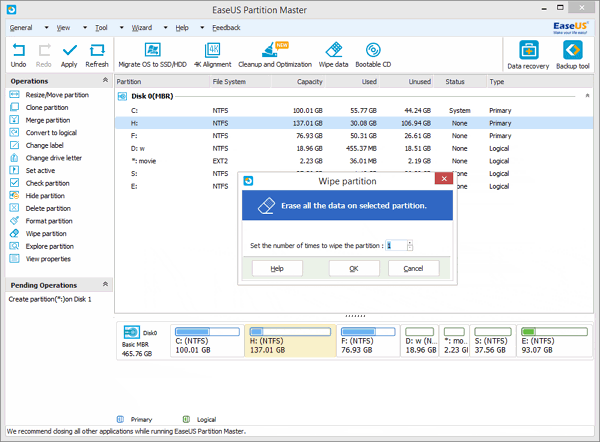Select E: (NTFS) 93.07 GB block
The width and height of the screenshot is (600, 442).
[554, 341]
